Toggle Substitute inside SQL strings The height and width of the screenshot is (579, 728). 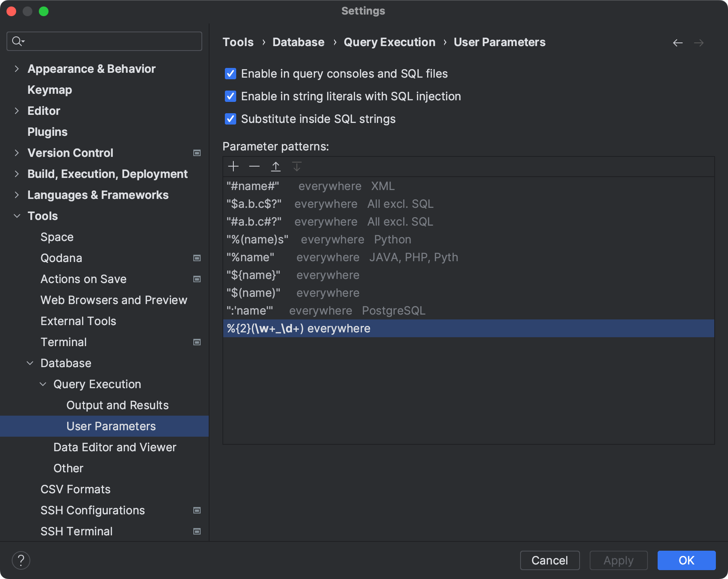point(230,119)
